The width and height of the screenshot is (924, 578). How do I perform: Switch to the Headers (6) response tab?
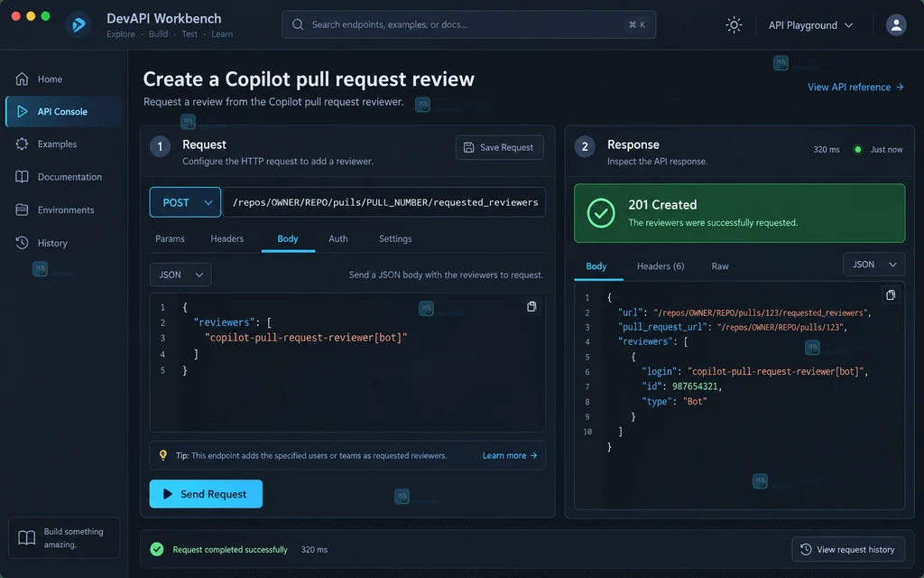tap(661, 266)
